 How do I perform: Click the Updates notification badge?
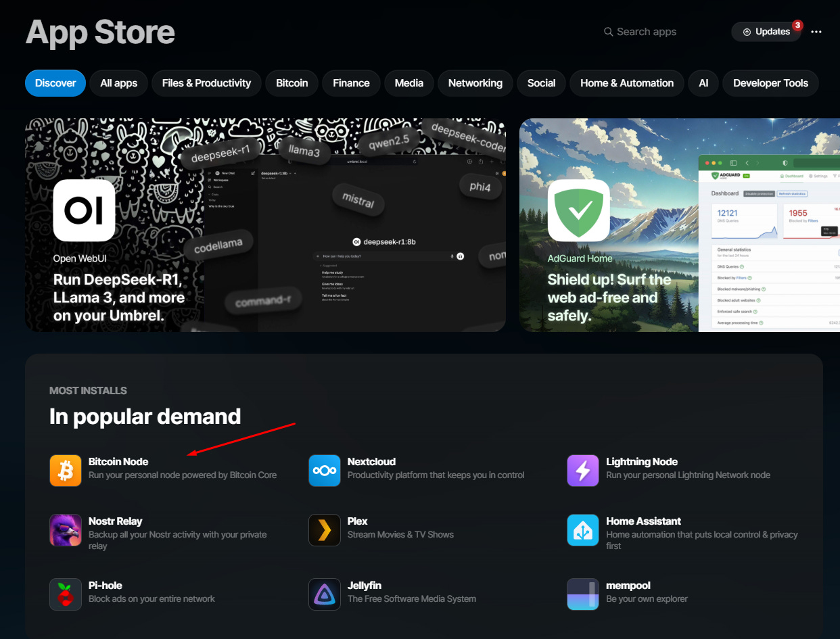pos(797,25)
